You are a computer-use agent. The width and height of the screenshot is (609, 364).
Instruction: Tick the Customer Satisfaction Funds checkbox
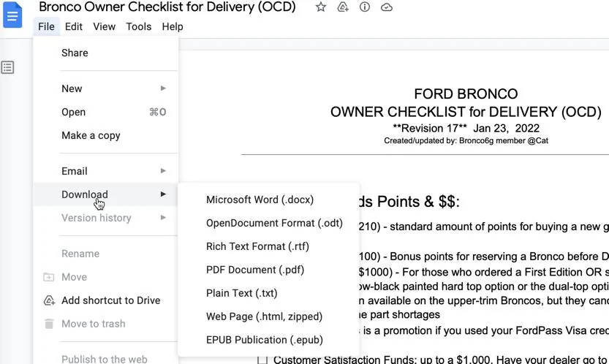click(x=262, y=360)
